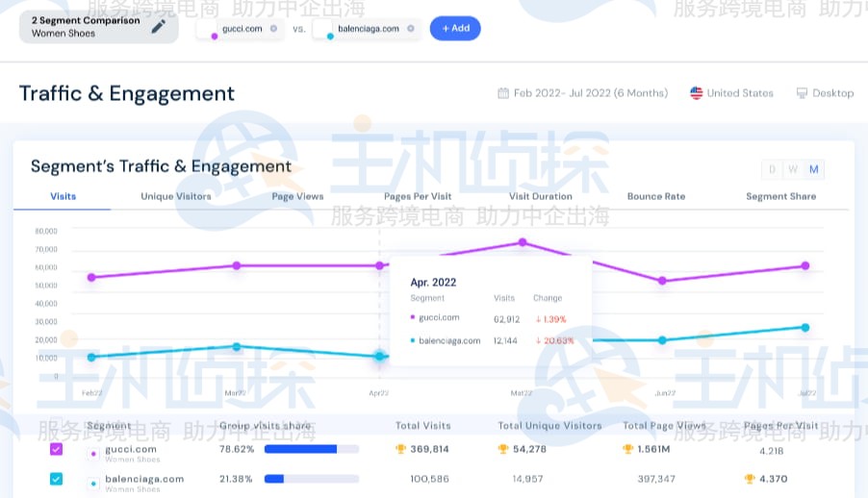Switch chart granularity to W (weekly)
Viewport: 868px width, 498px height.
coord(792,169)
